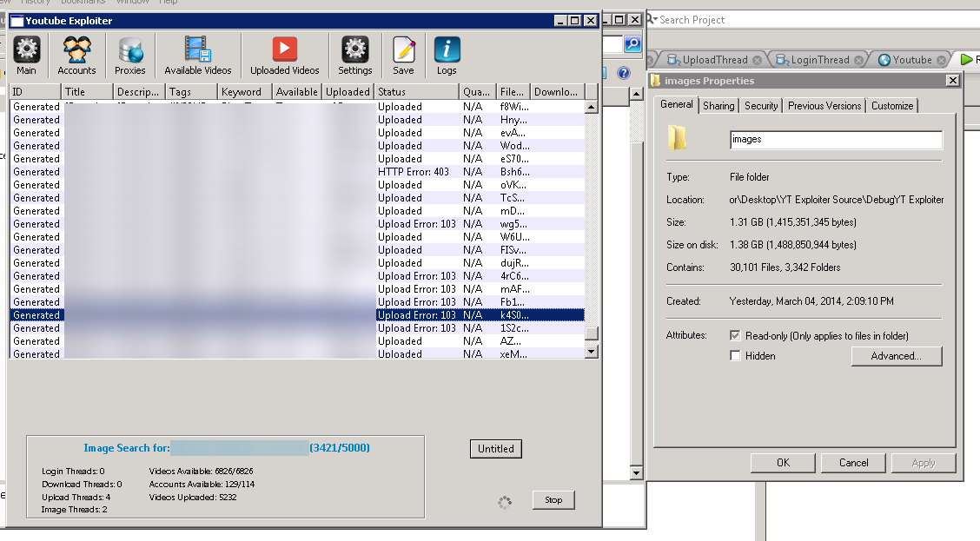
Task: Sort by the Status column header
Action: pyautogui.click(x=417, y=92)
